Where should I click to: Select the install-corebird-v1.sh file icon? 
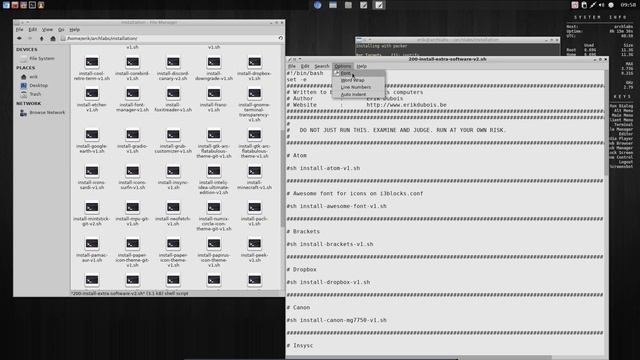pos(132,62)
